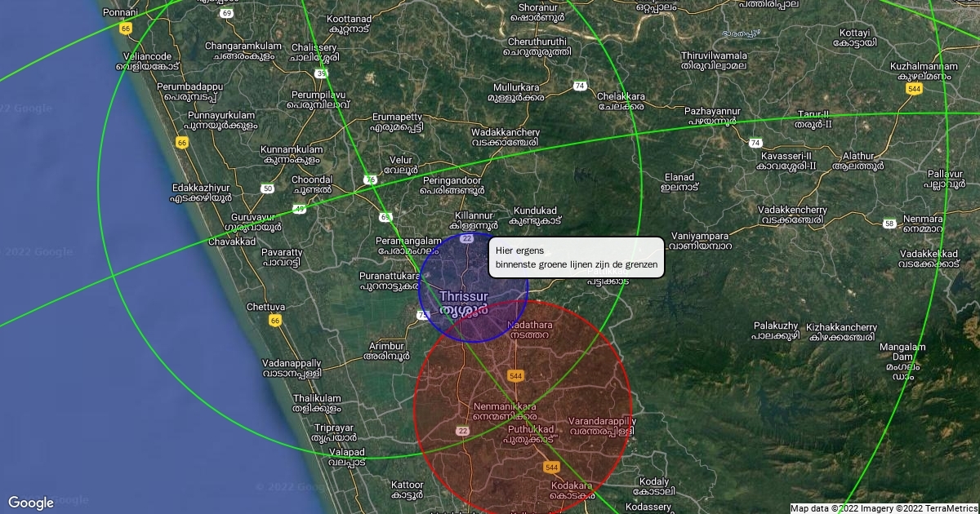This screenshot has height=514, width=980.
Task: Click the Google logo in bottom corner
Action: [x=31, y=503]
